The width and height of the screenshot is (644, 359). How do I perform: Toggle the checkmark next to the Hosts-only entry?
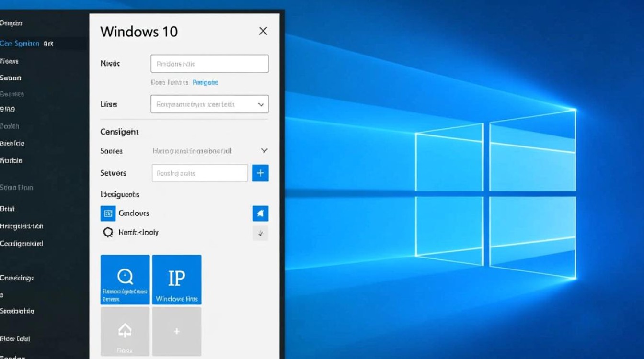260,233
